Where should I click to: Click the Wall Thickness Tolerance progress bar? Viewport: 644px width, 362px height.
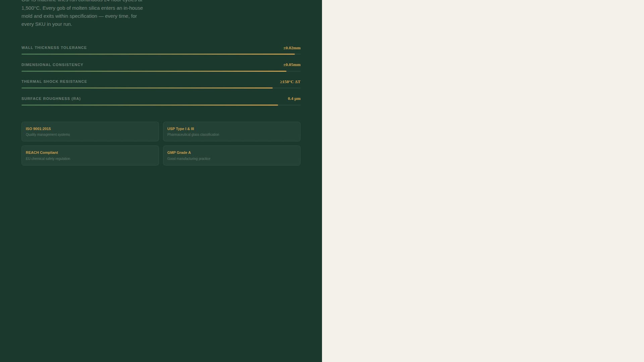(x=161, y=54)
